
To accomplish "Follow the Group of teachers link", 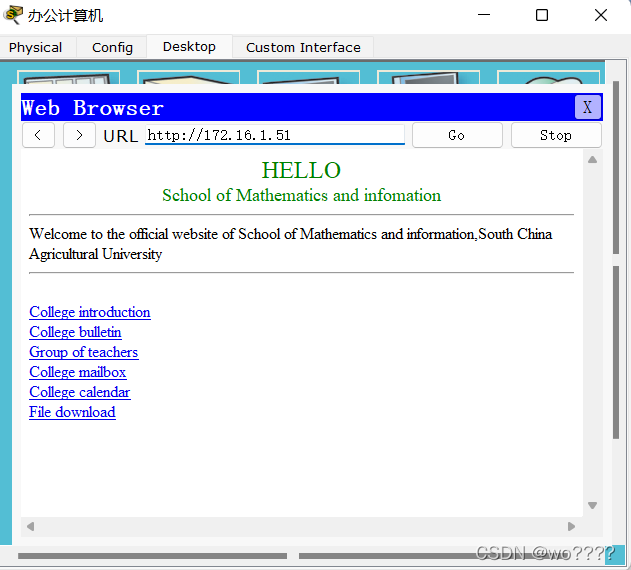I will 84,352.
